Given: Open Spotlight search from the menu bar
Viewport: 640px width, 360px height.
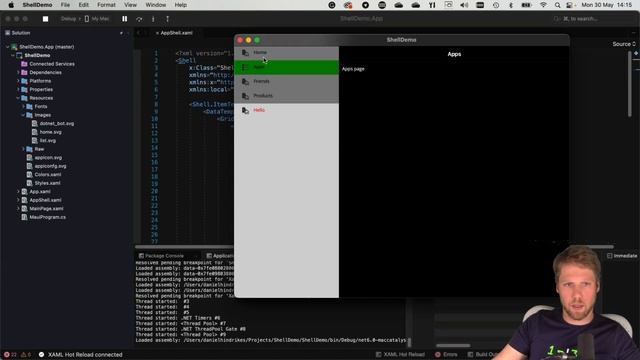Looking at the screenshot, I should pos(557,5).
